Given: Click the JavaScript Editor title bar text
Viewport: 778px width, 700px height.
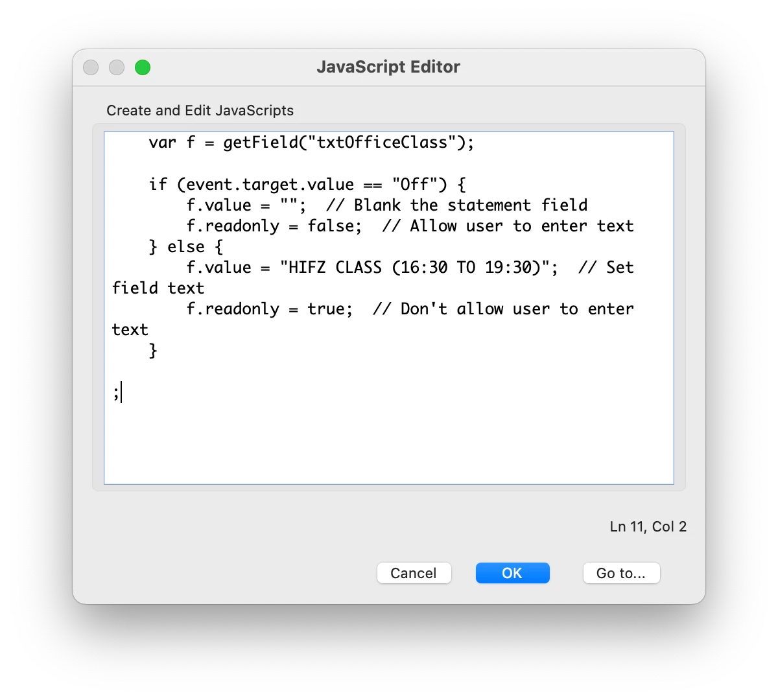Looking at the screenshot, I should tap(388, 67).
